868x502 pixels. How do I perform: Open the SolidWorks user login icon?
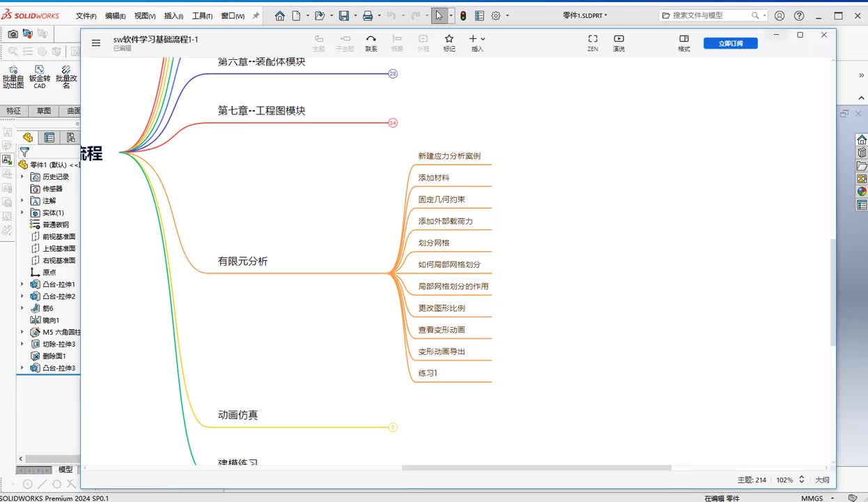point(780,15)
